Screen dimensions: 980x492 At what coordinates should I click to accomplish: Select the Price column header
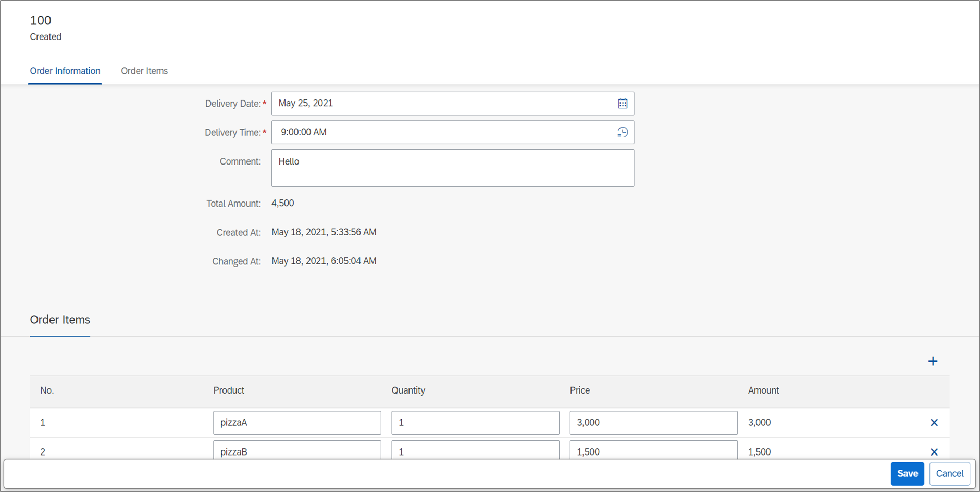(580, 390)
